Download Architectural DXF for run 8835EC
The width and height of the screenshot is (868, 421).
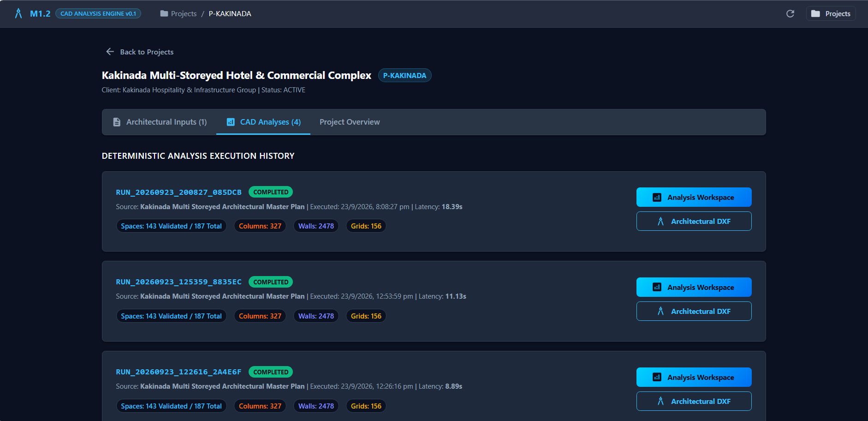click(694, 311)
